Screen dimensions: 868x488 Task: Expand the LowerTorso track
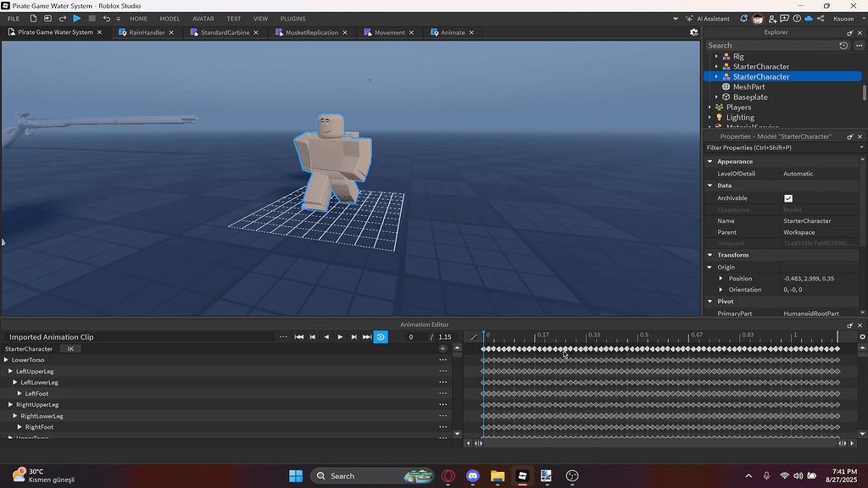coord(6,359)
